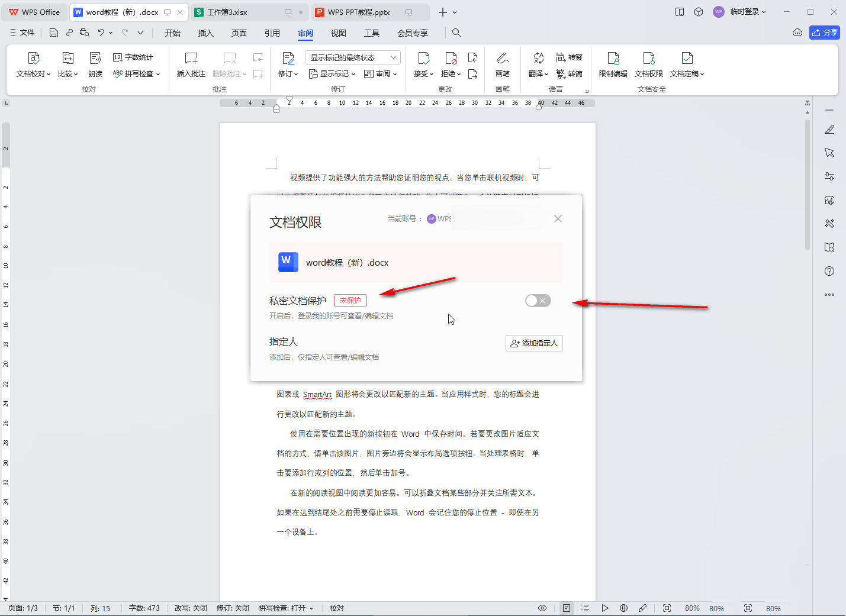
Task: Expand the 拼写检查 dropdown arrow
Action: [158, 74]
